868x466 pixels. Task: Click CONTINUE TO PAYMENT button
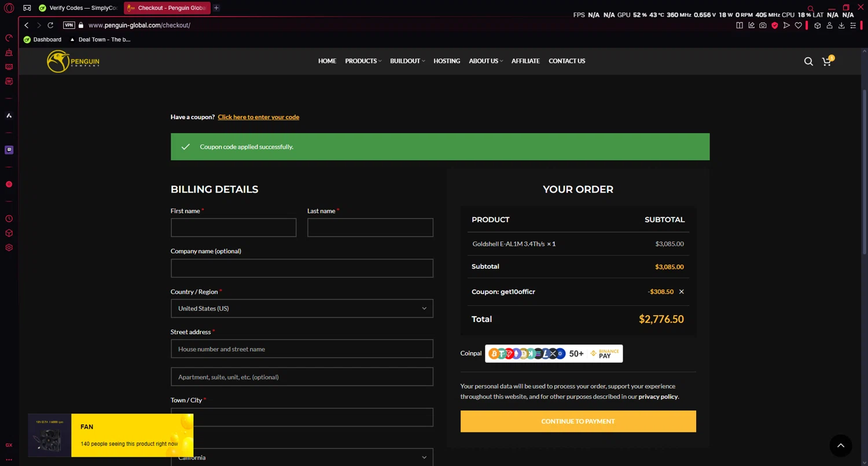[578, 421]
